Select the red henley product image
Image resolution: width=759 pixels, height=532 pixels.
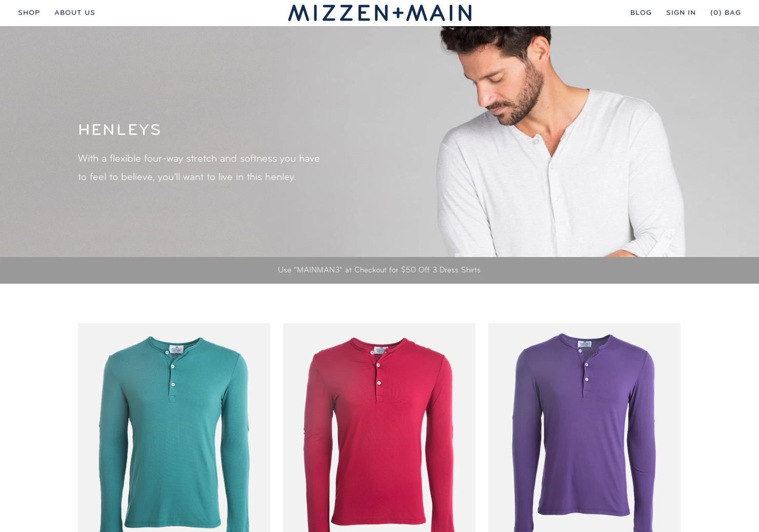tap(379, 427)
